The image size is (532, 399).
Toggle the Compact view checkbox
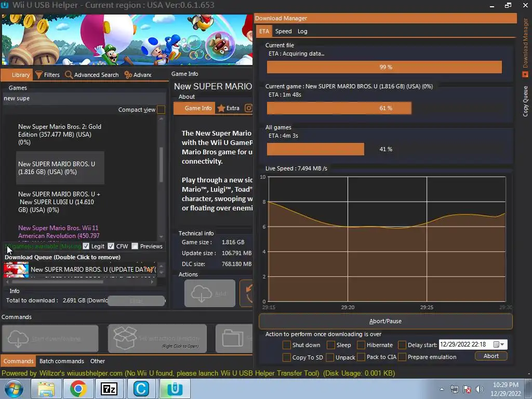(161, 110)
